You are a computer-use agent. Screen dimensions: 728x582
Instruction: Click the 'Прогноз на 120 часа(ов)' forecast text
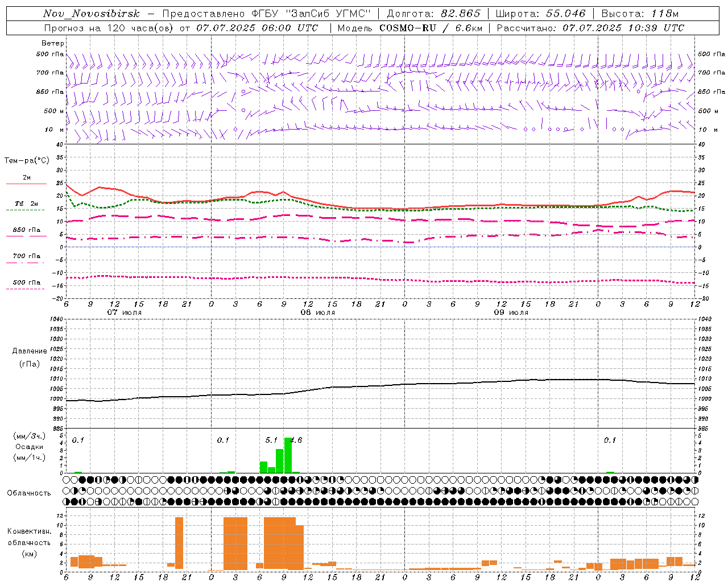coord(110,28)
